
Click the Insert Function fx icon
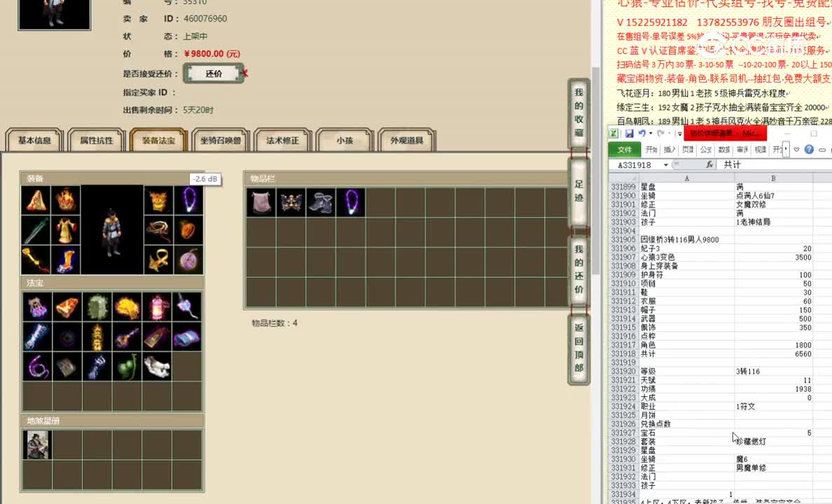pyautogui.click(x=709, y=164)
